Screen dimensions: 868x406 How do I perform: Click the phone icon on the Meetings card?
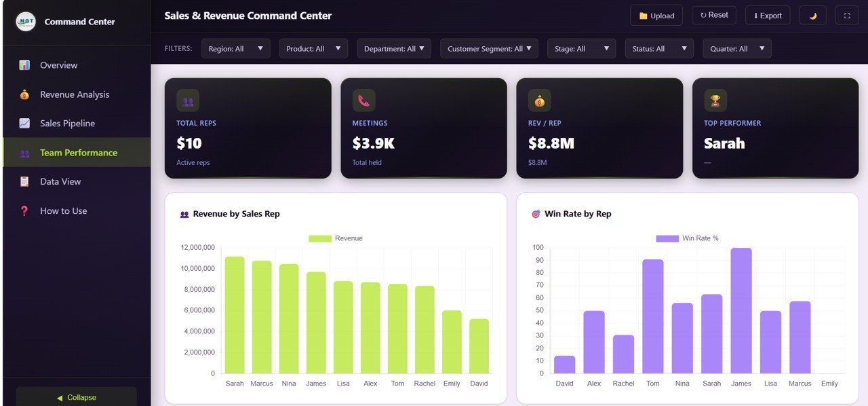[362, 100]
